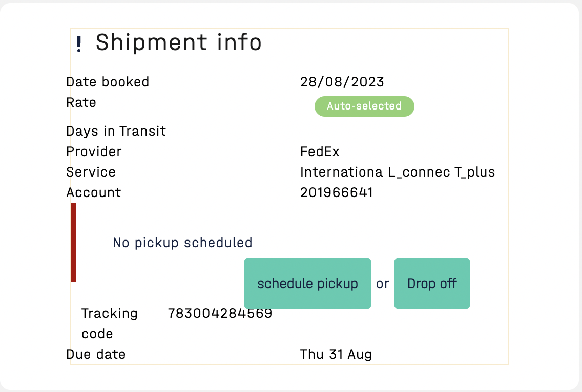Click the Thu 31 Aug due date
The image size is (582, 392).
coord(336,354)
